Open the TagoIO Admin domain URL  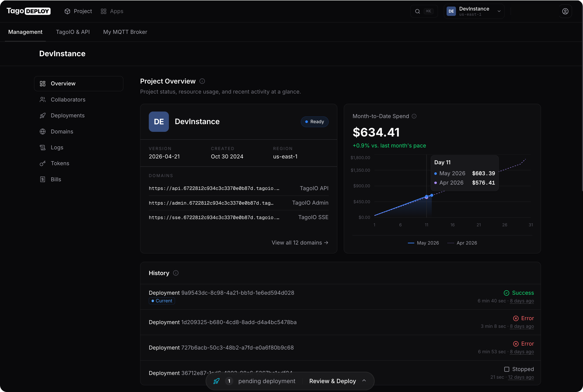tap(211, 203)
